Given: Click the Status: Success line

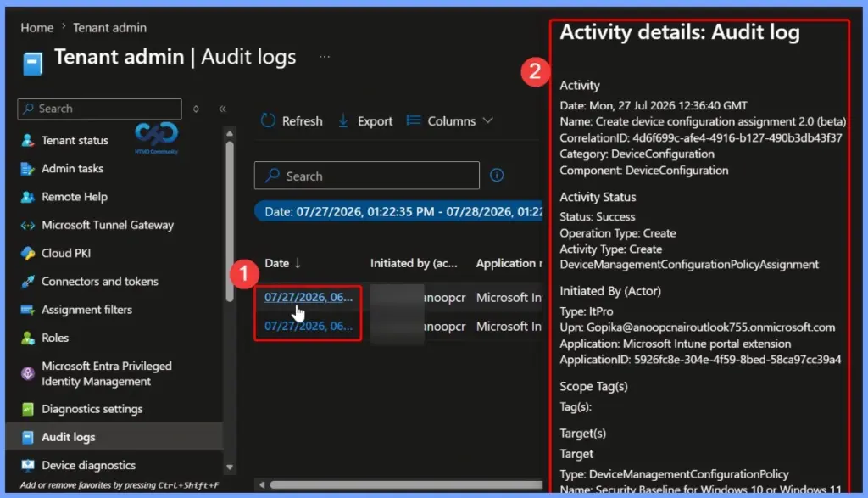Looking at the screenshot, I should point(598,217).
